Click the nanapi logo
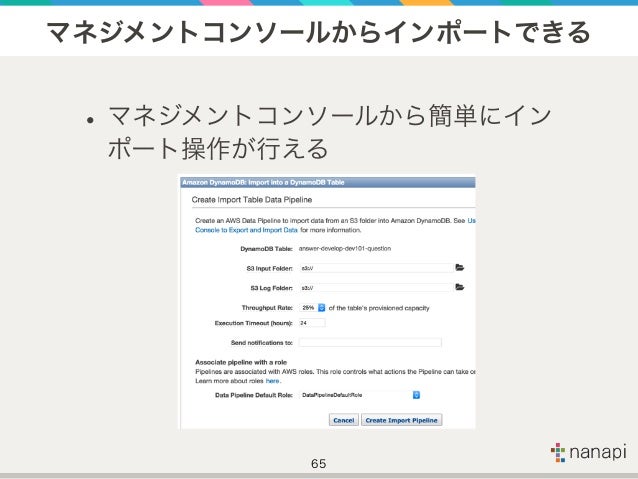This screenshot has height=479, width=638. pyautogui.click(x=588, y=452)
